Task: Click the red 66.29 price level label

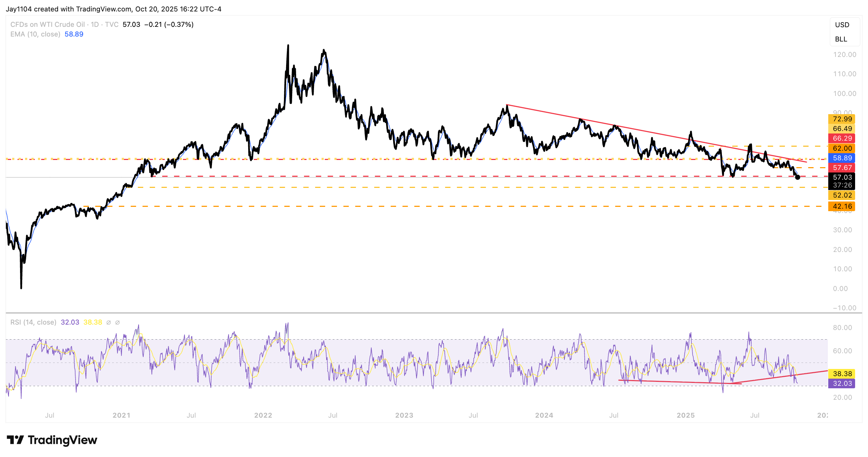Action: (842, 138)
